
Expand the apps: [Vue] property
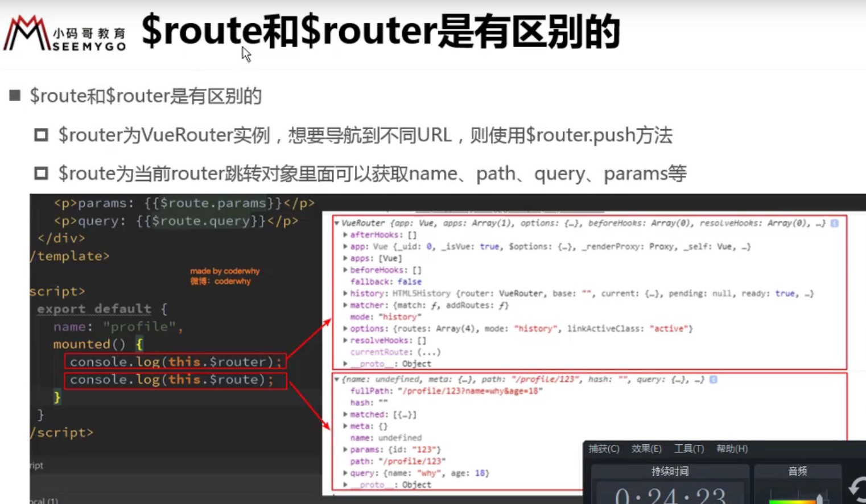(345, 258)
